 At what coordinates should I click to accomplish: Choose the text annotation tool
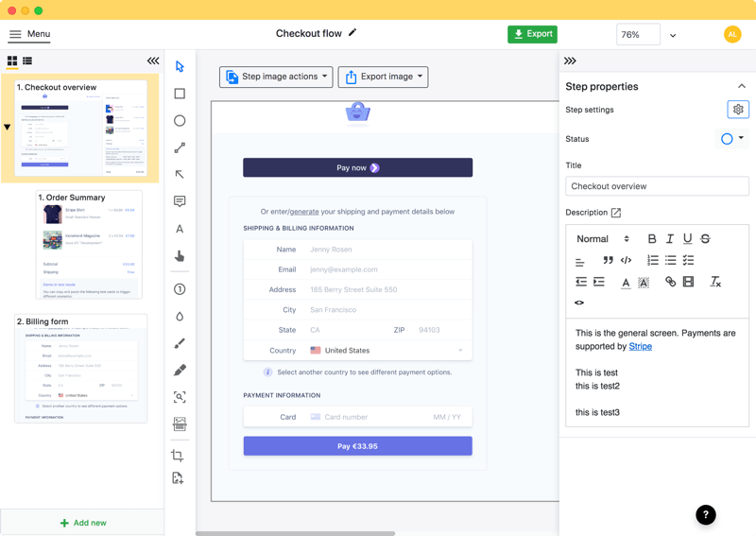click(180, 229)
